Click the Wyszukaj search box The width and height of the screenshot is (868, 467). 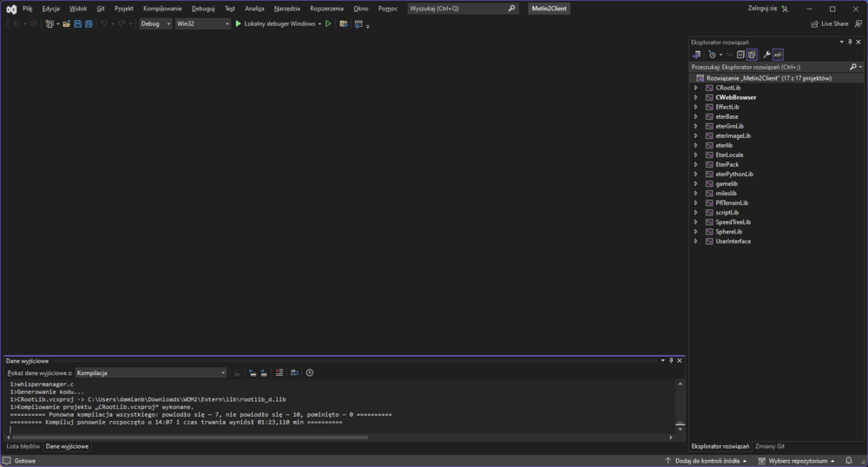click(x=463, y=9)
